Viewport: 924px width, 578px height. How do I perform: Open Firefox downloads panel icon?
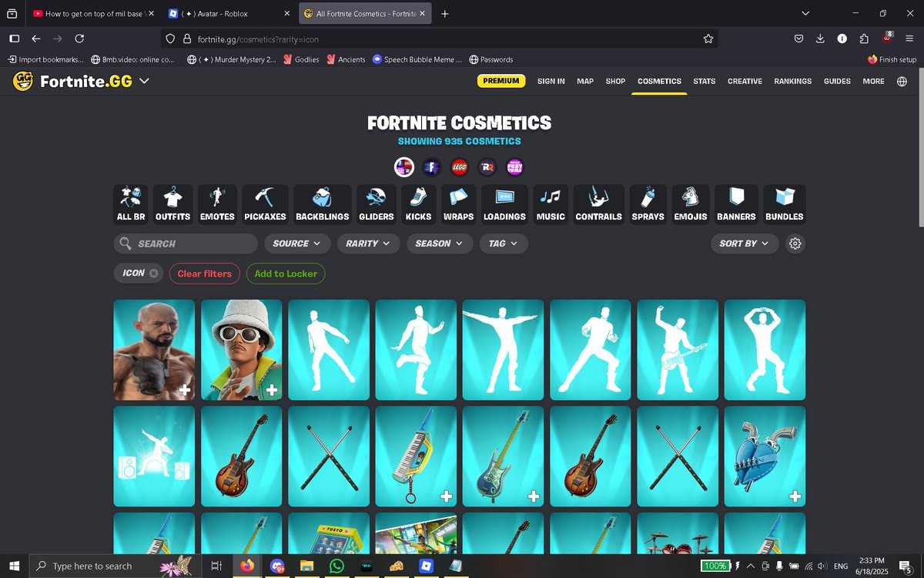820,39
